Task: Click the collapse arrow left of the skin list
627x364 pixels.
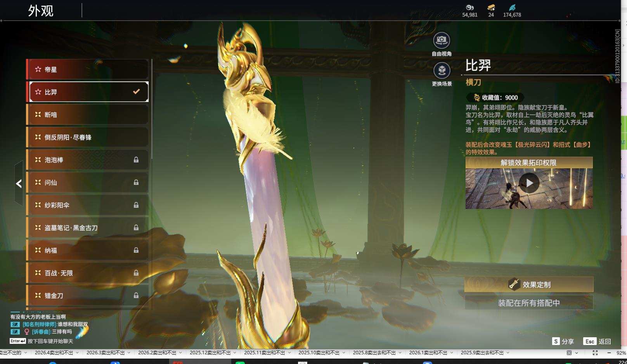Action: click(x=19, y=184)
